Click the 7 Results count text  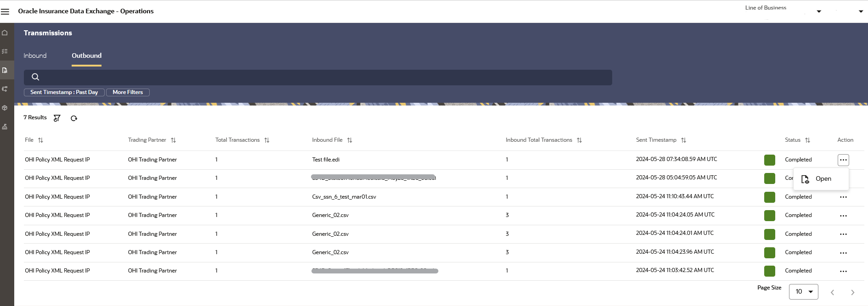[35, 117]
